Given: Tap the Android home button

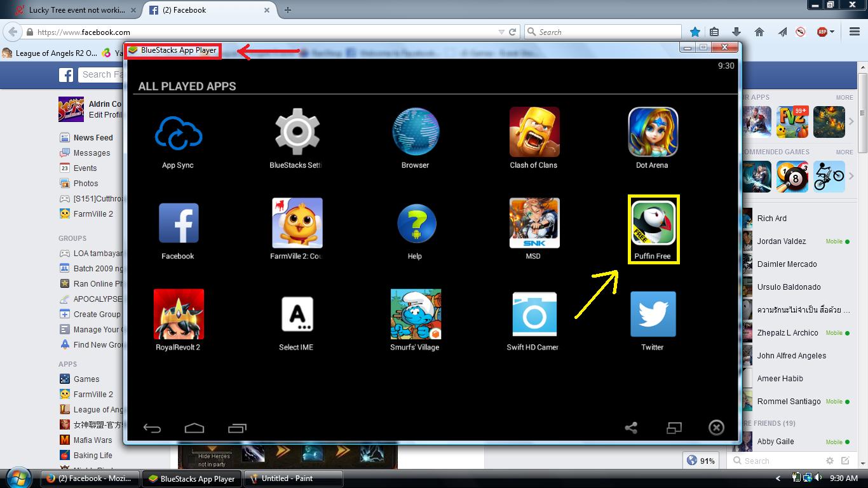Looking at the screenshot, I should pyautogui.click(x=194, y=428).
